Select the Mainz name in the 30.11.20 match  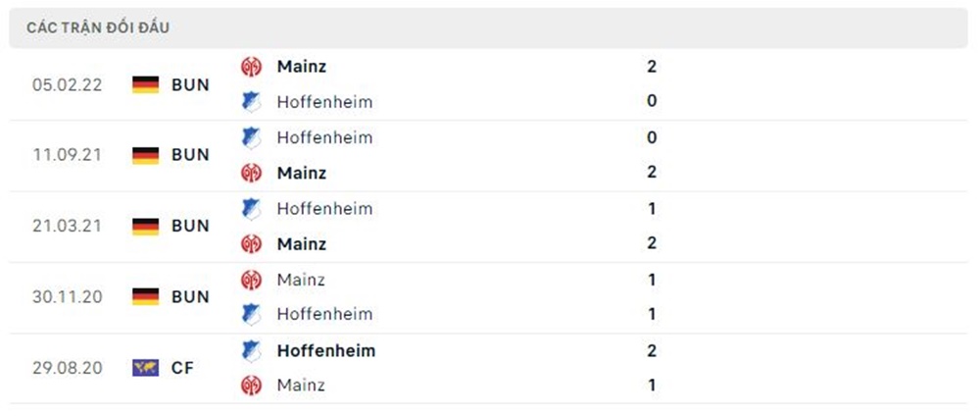(301, 280)
